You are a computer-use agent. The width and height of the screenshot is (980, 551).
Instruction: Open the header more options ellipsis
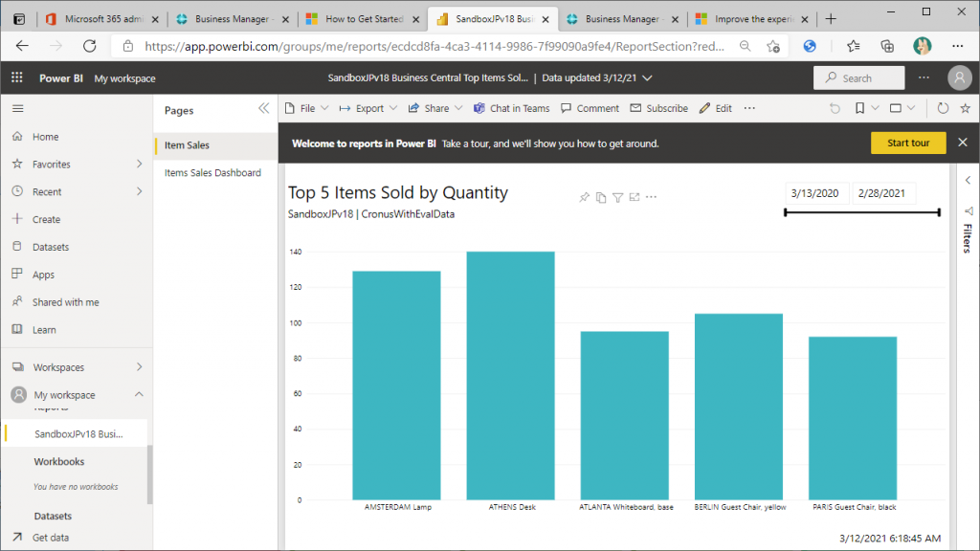click(x=924, y=78)
